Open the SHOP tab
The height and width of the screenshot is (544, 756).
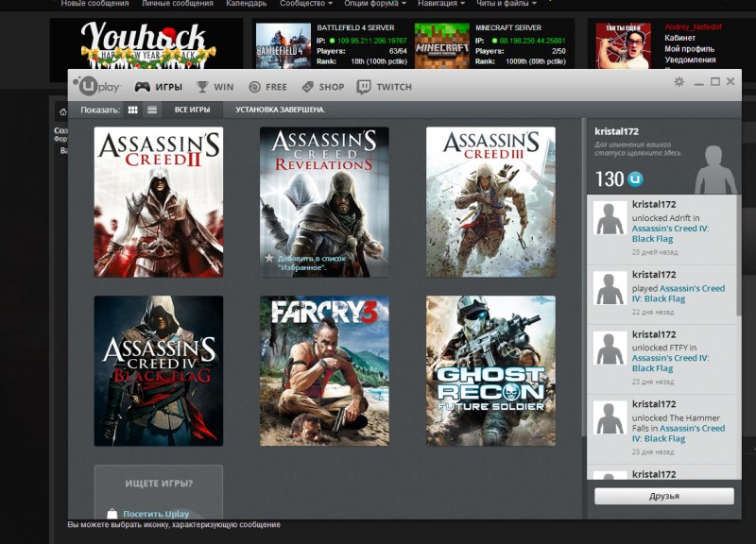[x=322, y=87]
